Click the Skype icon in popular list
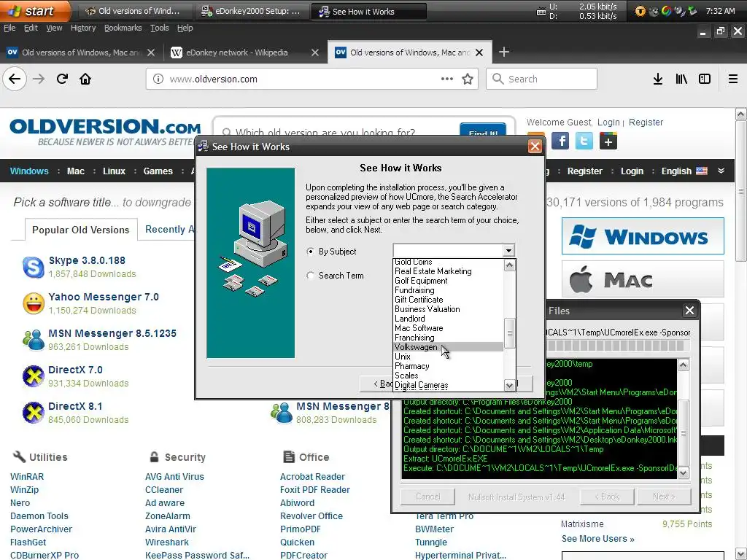 34,267
